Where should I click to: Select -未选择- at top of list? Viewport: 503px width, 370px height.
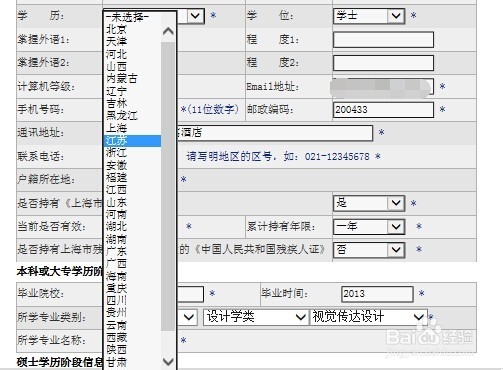pos(133,17)
